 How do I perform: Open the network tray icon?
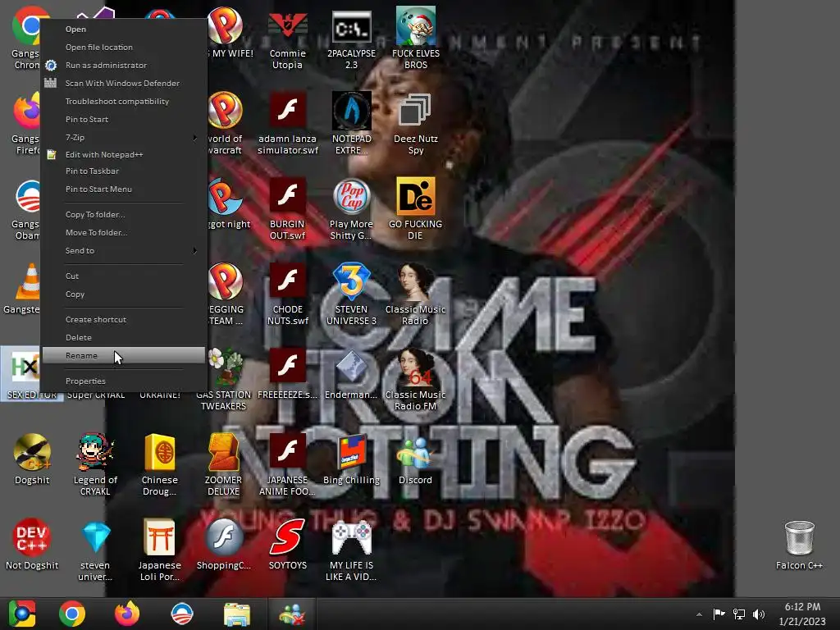coord(739,614)
